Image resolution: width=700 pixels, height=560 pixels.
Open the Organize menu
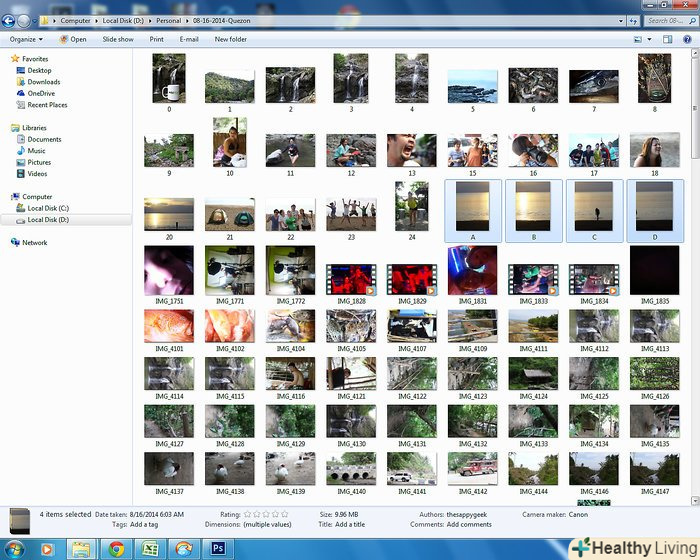pos(26,39)
